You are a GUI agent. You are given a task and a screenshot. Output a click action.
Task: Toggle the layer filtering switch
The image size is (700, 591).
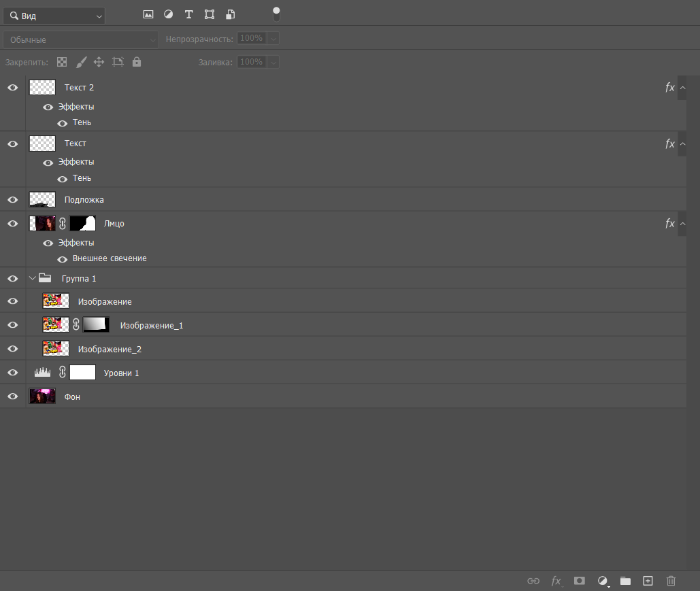click(276, 14)
